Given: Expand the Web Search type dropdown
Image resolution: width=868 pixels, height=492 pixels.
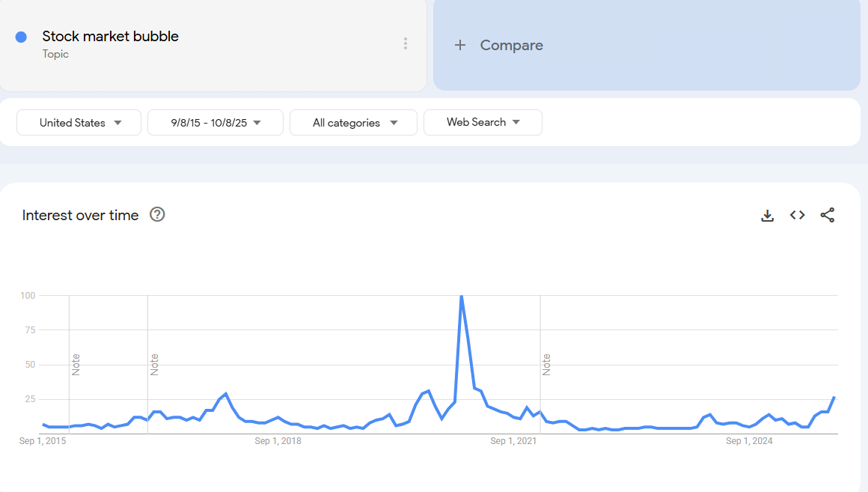Looking at the screenshot, I should pyautogui.click(x=483, y=122).
